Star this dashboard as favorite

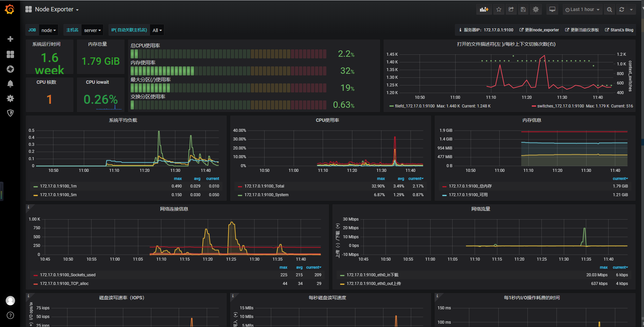[x=499, y=10]
